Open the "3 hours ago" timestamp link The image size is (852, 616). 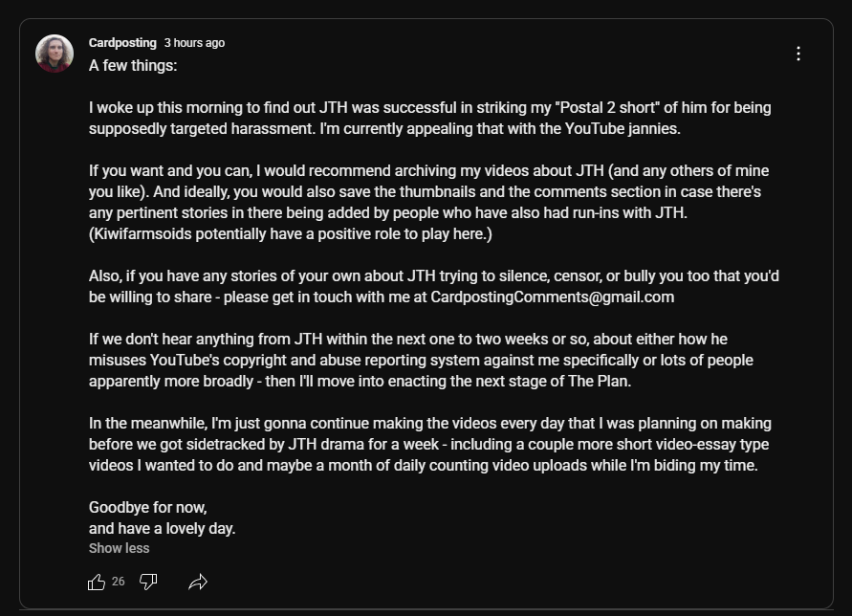[194, 43]
